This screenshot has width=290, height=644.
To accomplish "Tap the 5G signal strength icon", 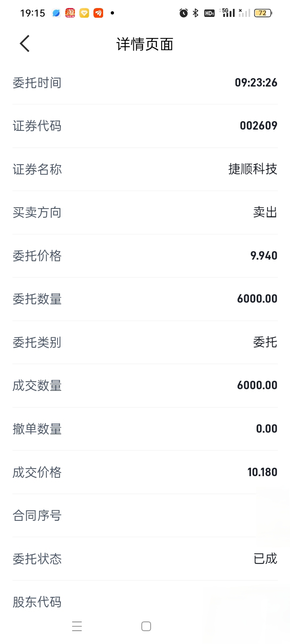I will coord(228,13).
